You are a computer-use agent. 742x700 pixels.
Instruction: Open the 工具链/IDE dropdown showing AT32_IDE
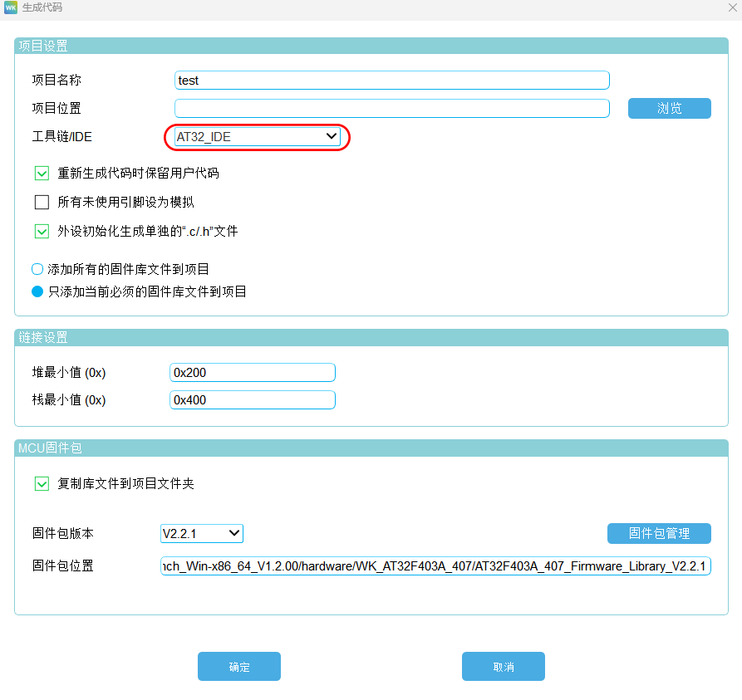pos(257,137)
